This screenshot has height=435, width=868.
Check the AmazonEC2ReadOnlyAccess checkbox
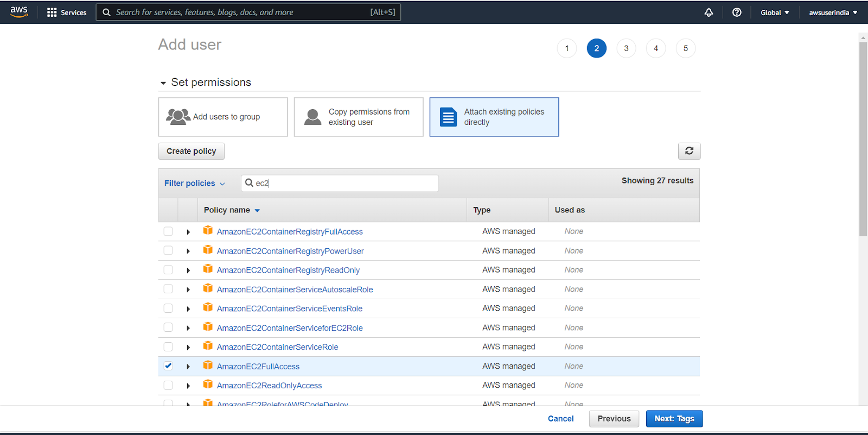pyautogui.click(x=168, y=386)
